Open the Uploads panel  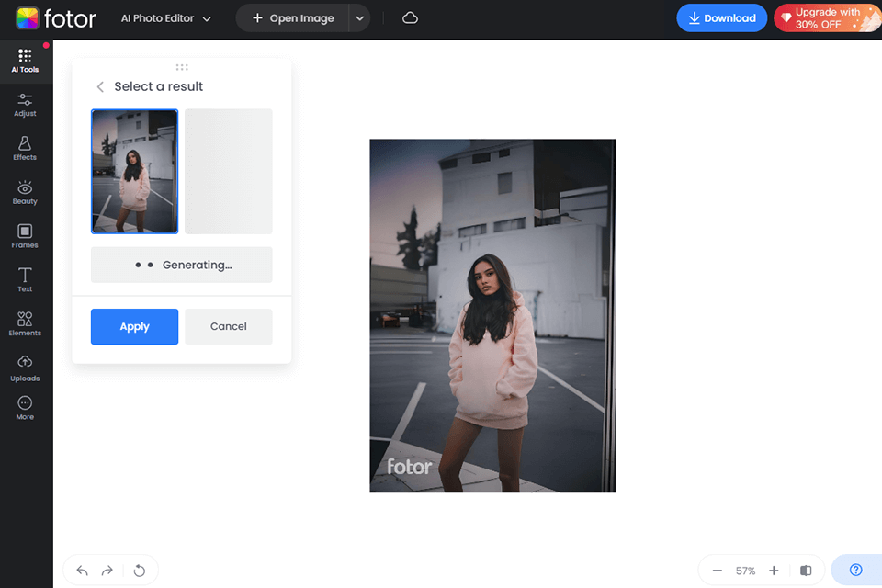[x=25, y=369]
